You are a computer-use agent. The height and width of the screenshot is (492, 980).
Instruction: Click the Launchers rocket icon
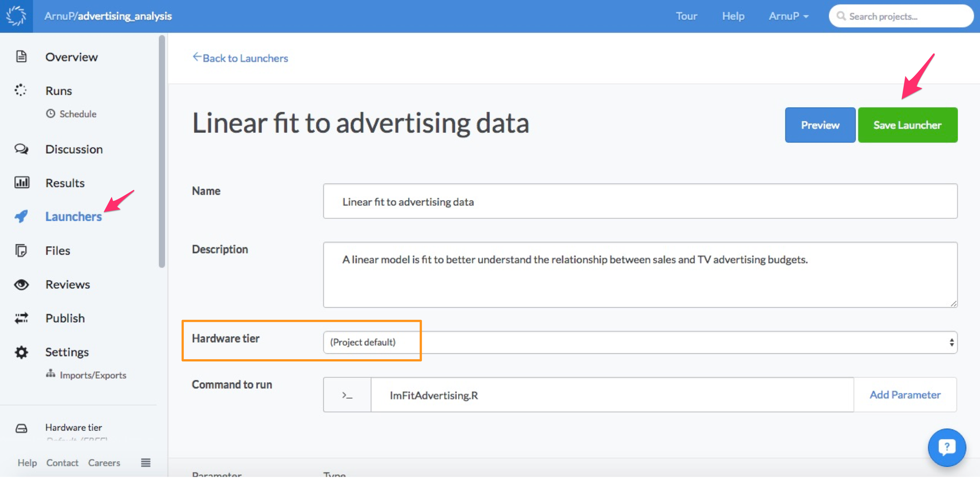click(x=21, y=216)
